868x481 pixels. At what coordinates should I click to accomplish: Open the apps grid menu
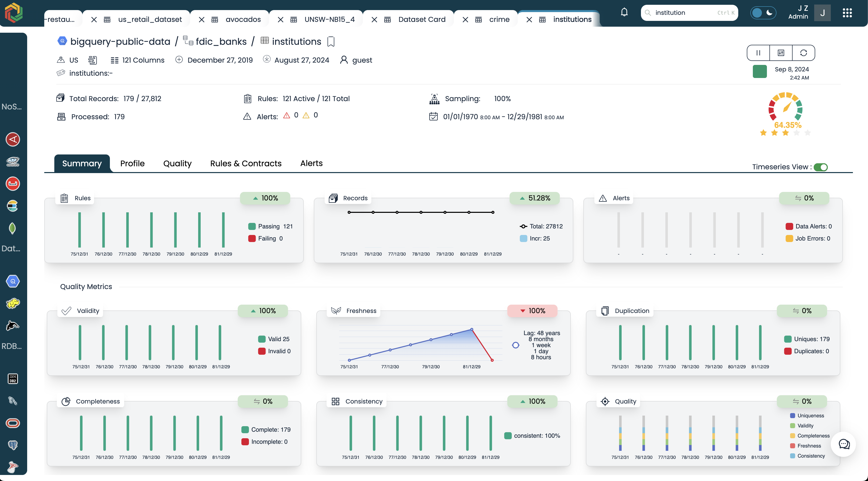click(x=847, y=13)
